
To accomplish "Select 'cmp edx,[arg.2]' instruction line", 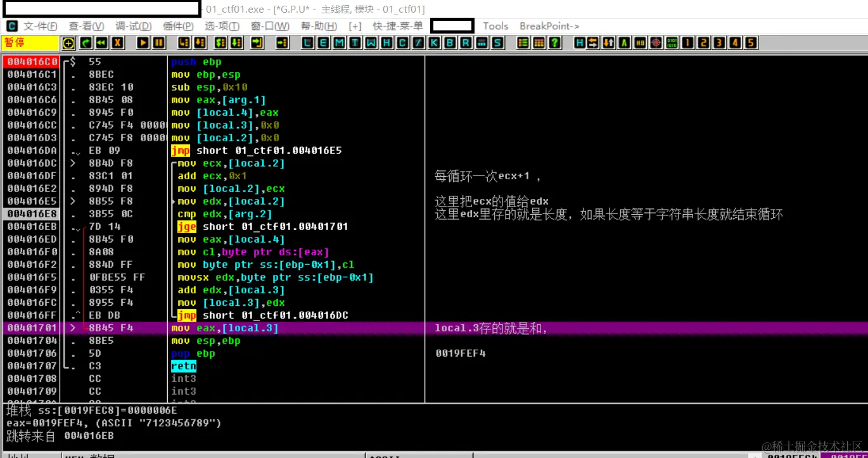I will point(225,214).
